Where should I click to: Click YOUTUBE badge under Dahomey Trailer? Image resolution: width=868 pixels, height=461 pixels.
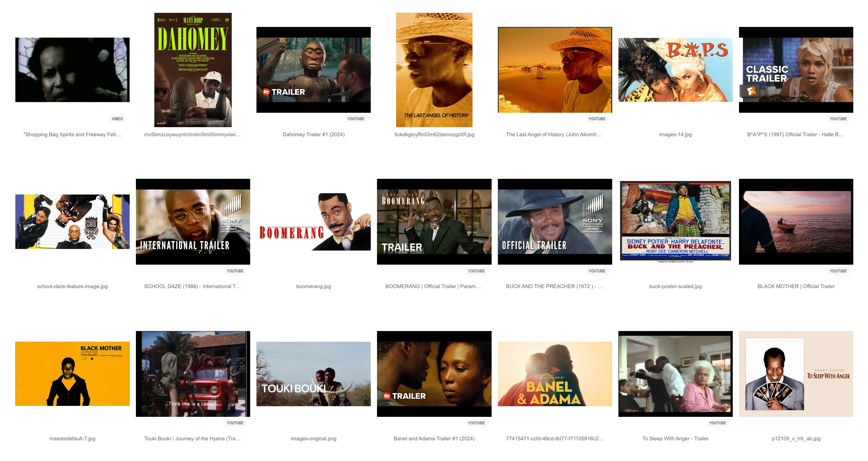click(x=355, y=119)
